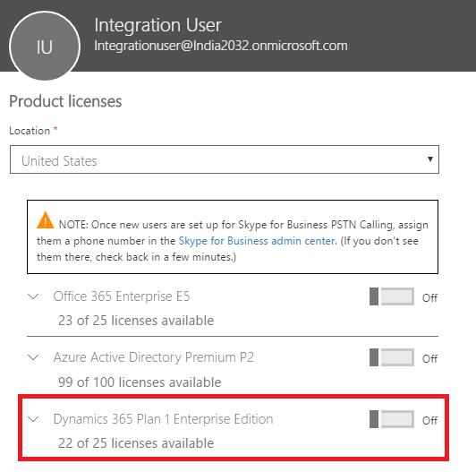
Task: Click the Office 365 Enterprise E5 label
Action: 122,296
